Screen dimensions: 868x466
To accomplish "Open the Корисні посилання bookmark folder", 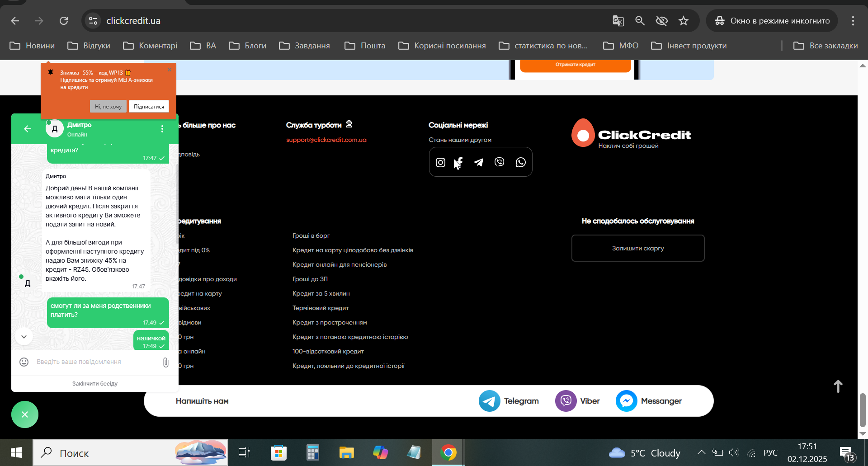I will (442, 46).
